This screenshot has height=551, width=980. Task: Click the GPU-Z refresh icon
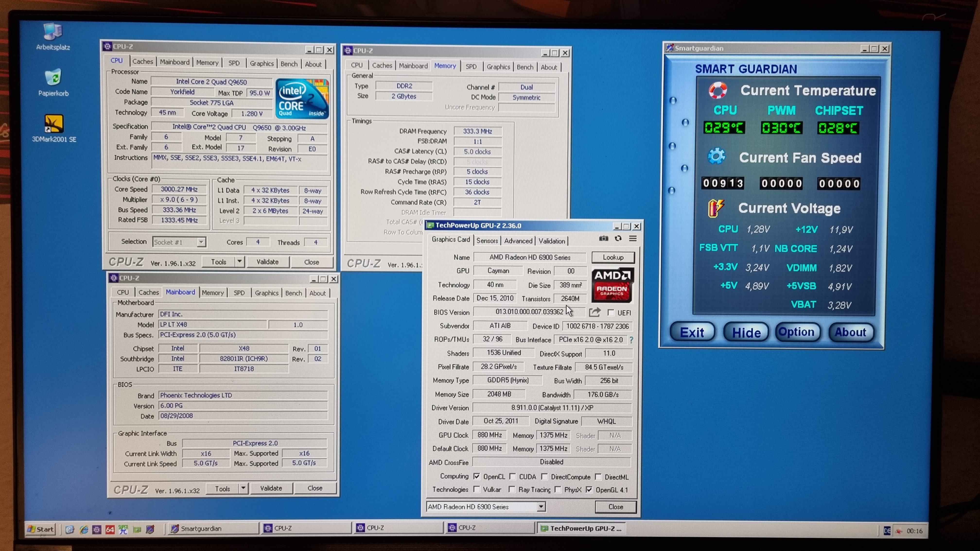tap(618, 238)
